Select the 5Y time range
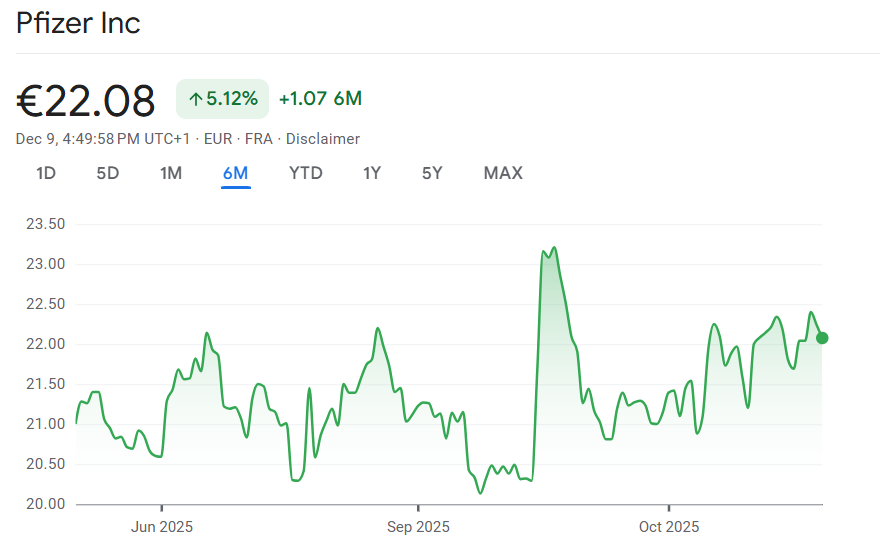 pyautogui.click(x=432, y=173)
